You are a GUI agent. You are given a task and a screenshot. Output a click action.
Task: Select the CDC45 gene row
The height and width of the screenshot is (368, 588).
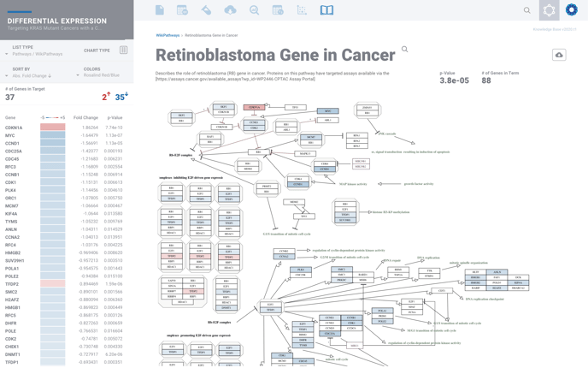(x=64, y=159)
